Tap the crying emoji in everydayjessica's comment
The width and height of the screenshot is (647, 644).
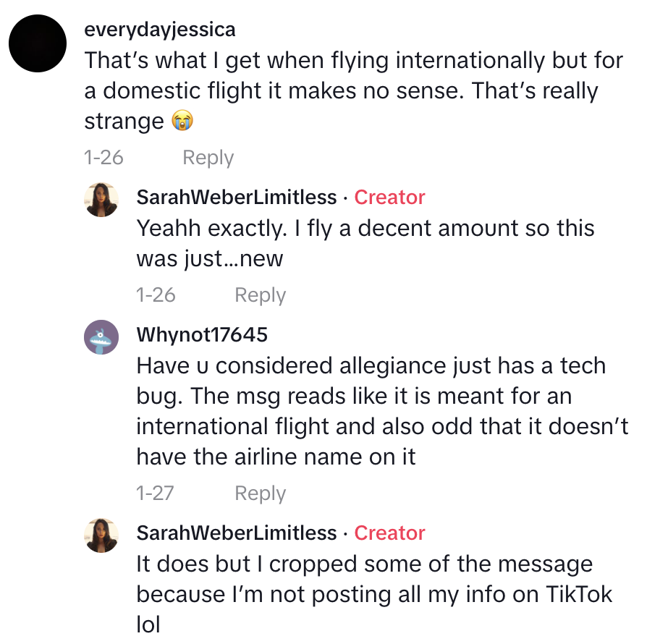(182, 122)
